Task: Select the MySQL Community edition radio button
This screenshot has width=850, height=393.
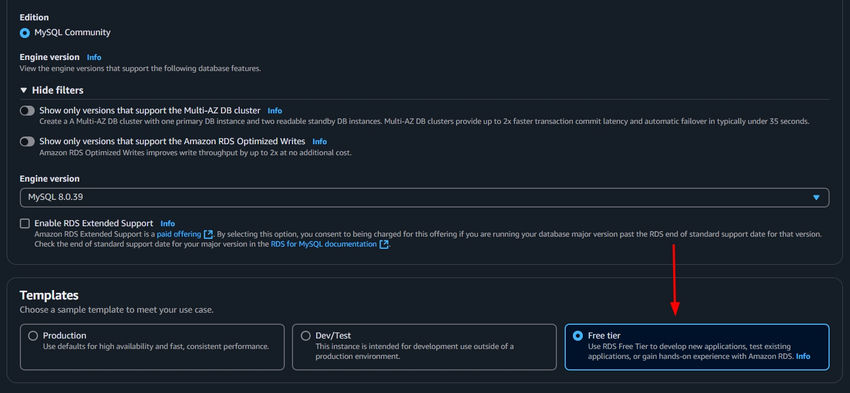Action: (24, 33)
